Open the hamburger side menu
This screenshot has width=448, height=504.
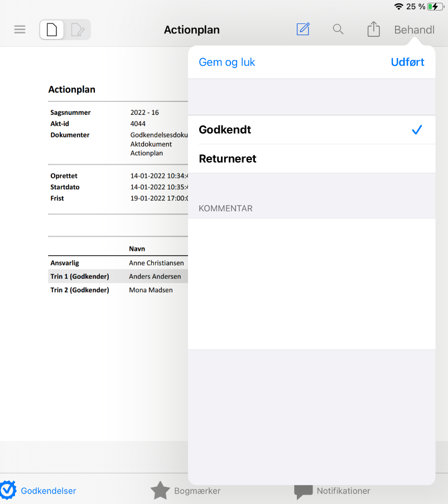coord(20,30)
